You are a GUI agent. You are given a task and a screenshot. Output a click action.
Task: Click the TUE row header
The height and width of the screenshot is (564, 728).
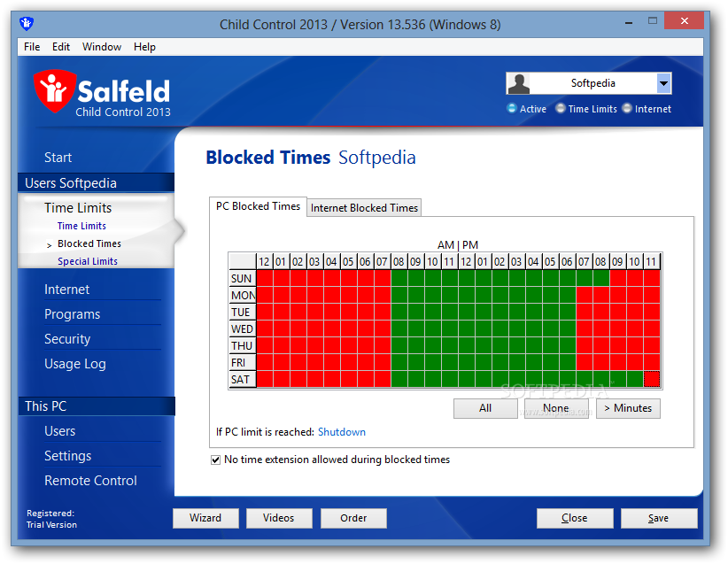pos(243,312)
